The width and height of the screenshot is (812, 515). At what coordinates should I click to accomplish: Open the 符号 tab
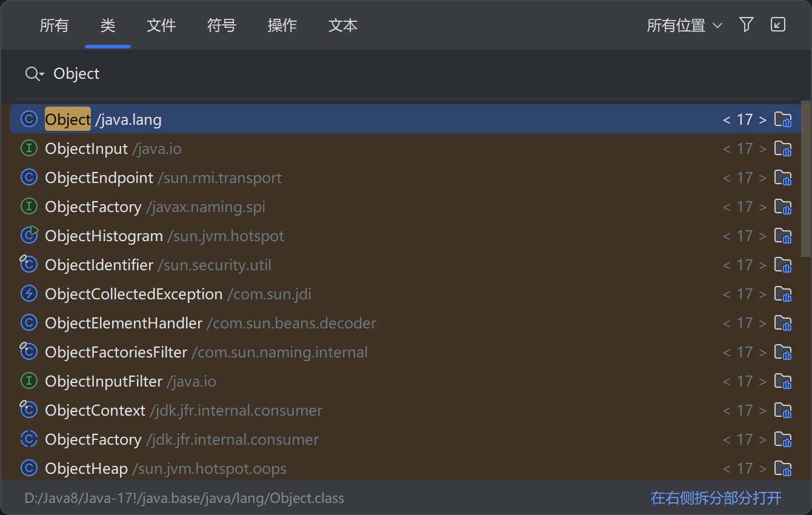222,25
